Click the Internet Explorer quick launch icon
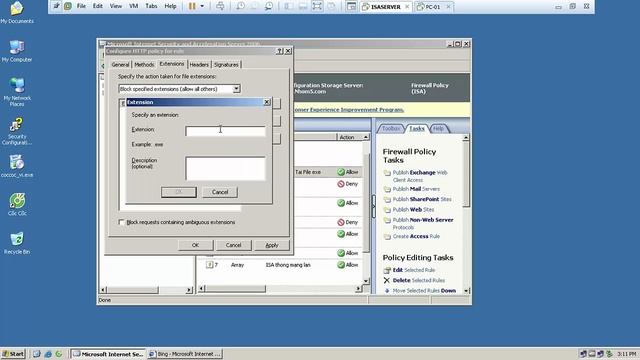The height and width of the screenshot is (360, 640). click(x=48, y=354)
